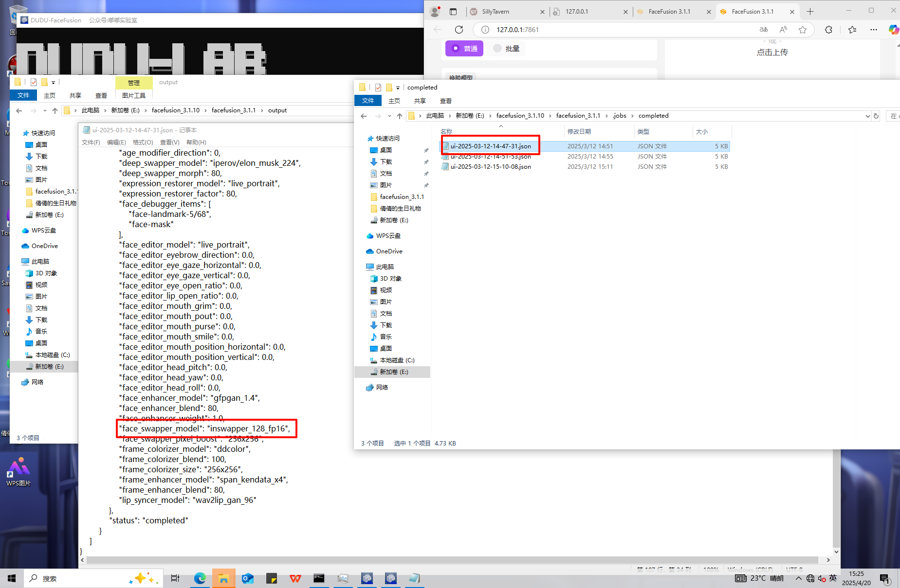Switch to SillyTavern browser tab
This screenshot has width=900, height=588.
click(x=507, y=12)
